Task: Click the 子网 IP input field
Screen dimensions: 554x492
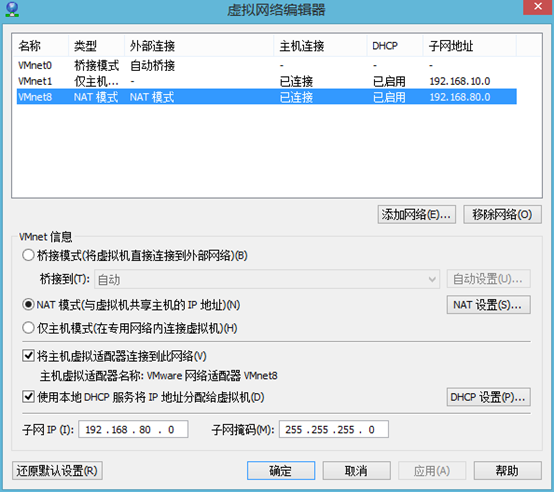Action: [133, 429]
